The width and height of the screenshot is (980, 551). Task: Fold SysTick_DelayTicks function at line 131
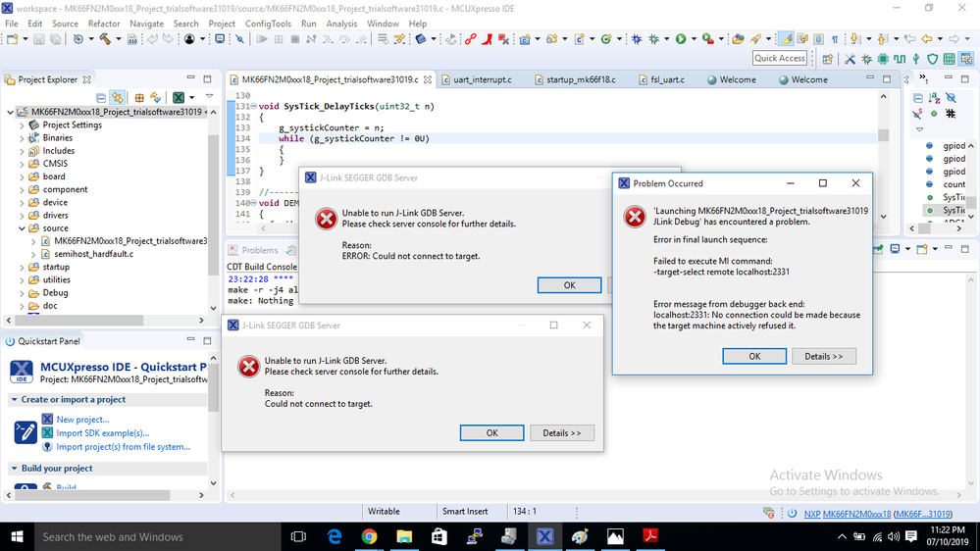(x=254, y=106)
